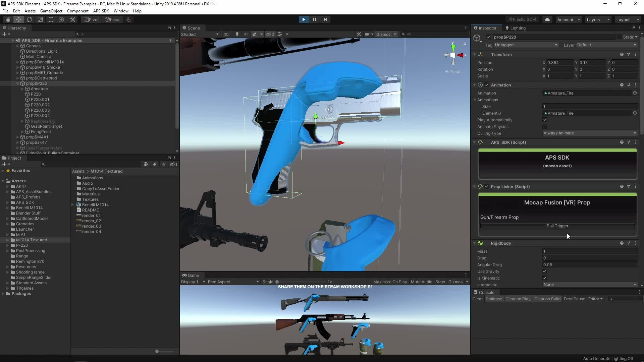Open the GameObject menu

pyautogui.click(x=51, y=11)
